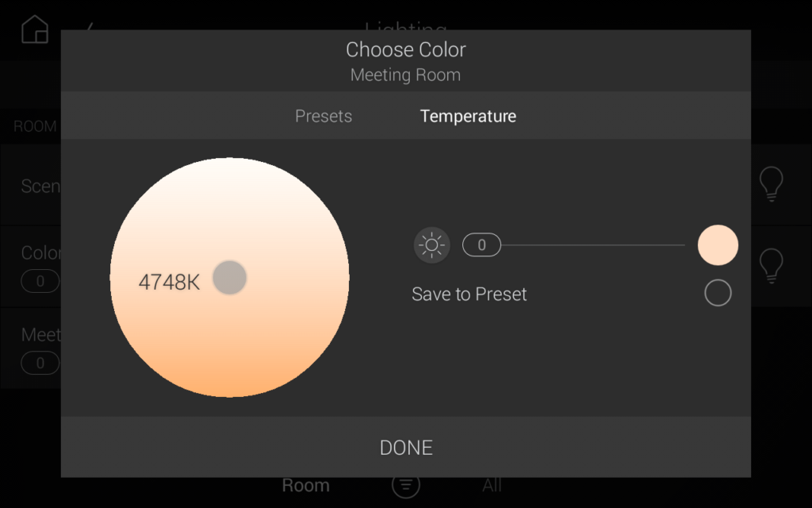The image size is (812, 508).
Task: Select the Temperature tab
Action: point(468,116)
